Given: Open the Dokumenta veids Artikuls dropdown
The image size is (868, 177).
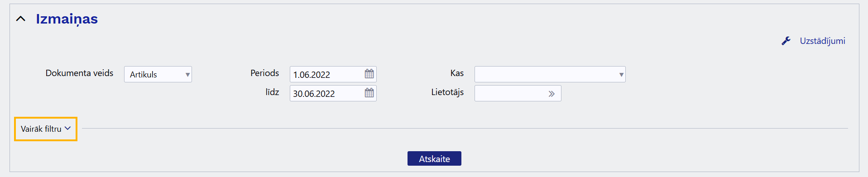Looking at the screenshot, I should [x=158, y=74].
